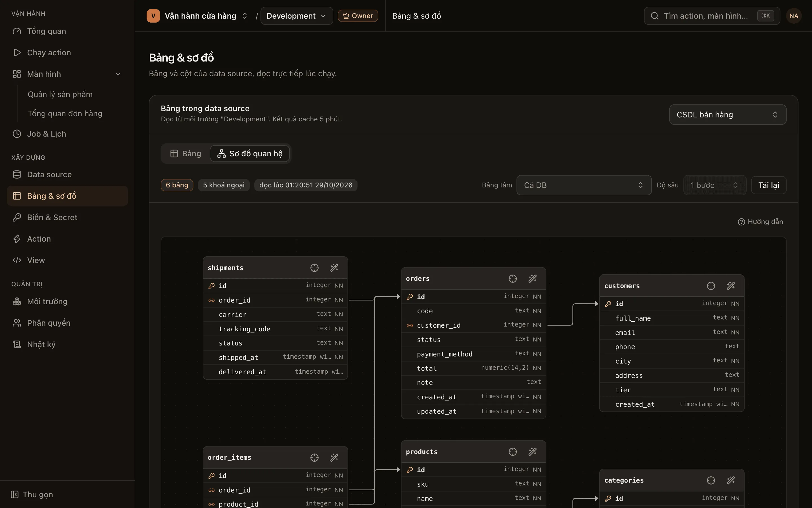Click the Owner role badge
The image size is (812, 508).
[358, 16]
